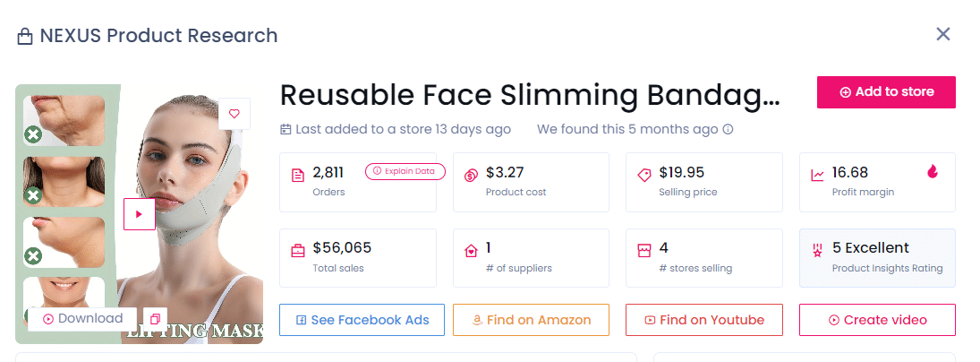Open Find on Youtube
The width and height of the screenshot is (980, 362).
[x=703, y=320]
